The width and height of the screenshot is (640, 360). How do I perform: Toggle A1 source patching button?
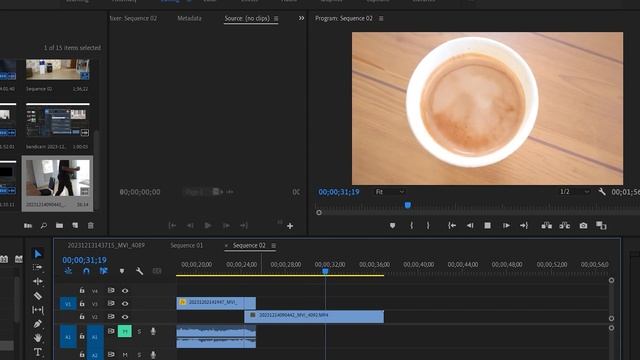pos(68,337)
